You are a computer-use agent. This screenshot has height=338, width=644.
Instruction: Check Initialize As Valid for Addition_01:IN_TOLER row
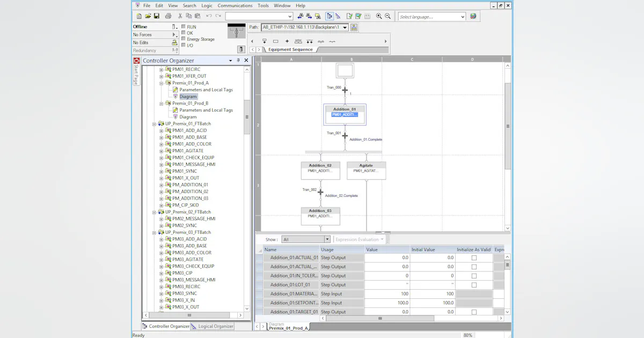(x=474, y=276)
